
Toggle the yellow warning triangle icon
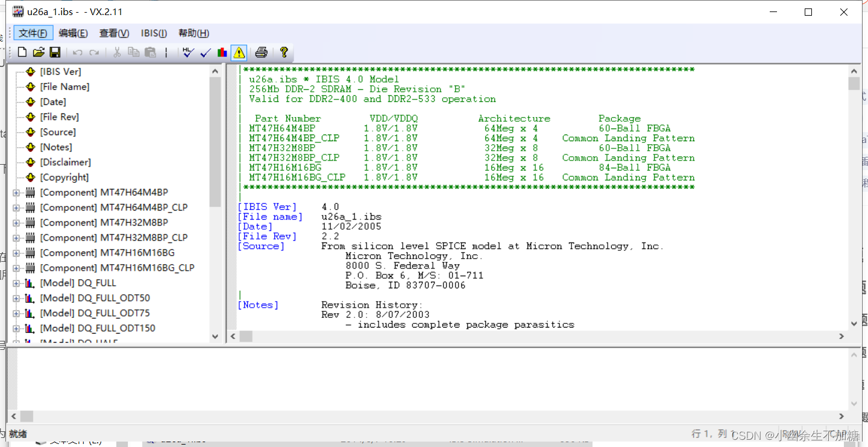pyautogui.click(x=239, y=53)
